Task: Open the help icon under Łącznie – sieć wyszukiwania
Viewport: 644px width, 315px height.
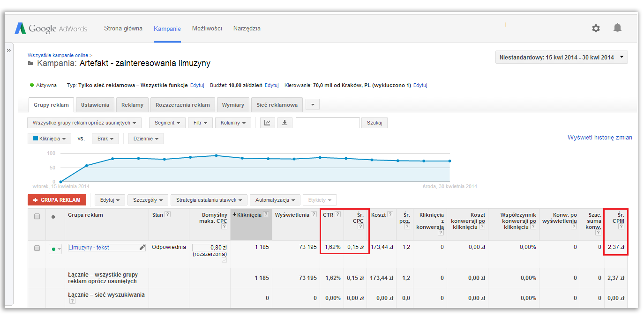Action: coord(72,301)
